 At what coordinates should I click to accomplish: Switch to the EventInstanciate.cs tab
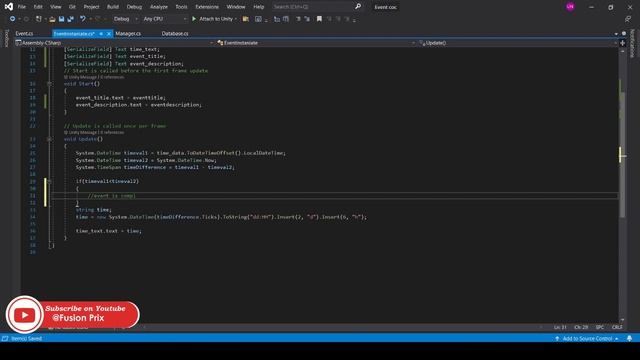74,33
